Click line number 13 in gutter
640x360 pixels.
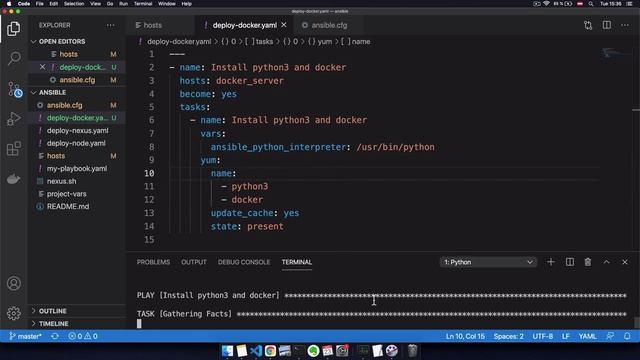click(x=149, y=213)
